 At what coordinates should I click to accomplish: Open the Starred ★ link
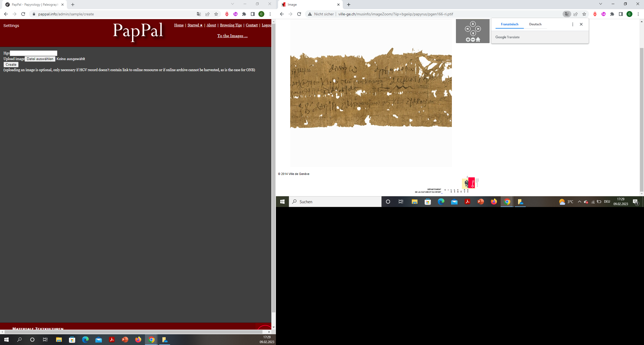pyautogui.click(x=195, y=25)
